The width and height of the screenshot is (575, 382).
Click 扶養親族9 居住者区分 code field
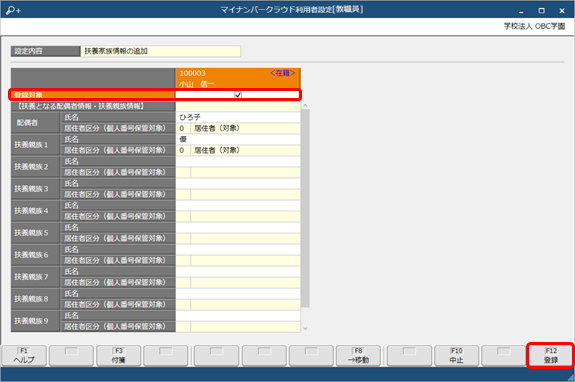pos(183,327)
